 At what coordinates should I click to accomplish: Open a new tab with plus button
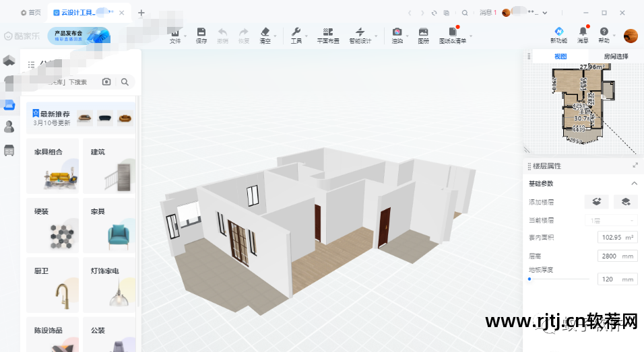141,13
